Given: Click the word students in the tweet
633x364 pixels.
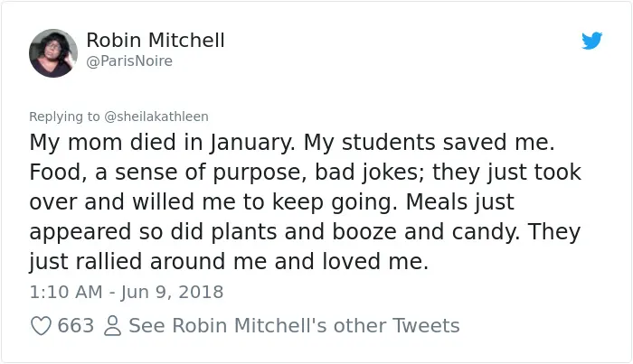Looking at the screenshot, I should coord(388,143).
